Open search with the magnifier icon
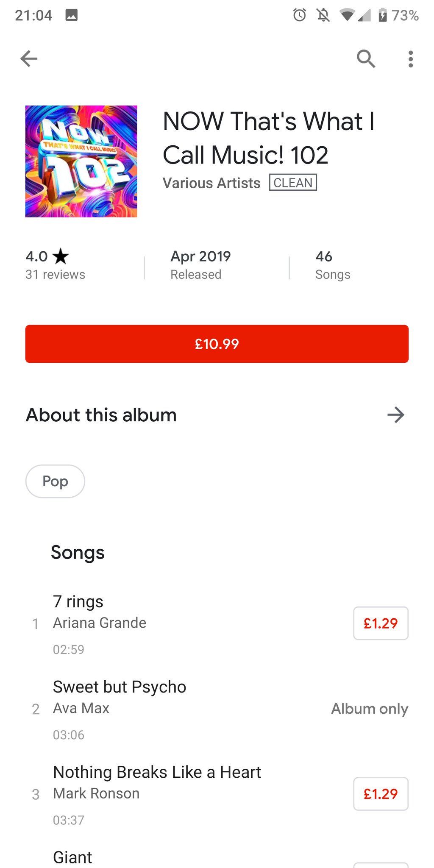The height and width of the screenshot is (868, 434). [366, 58]
